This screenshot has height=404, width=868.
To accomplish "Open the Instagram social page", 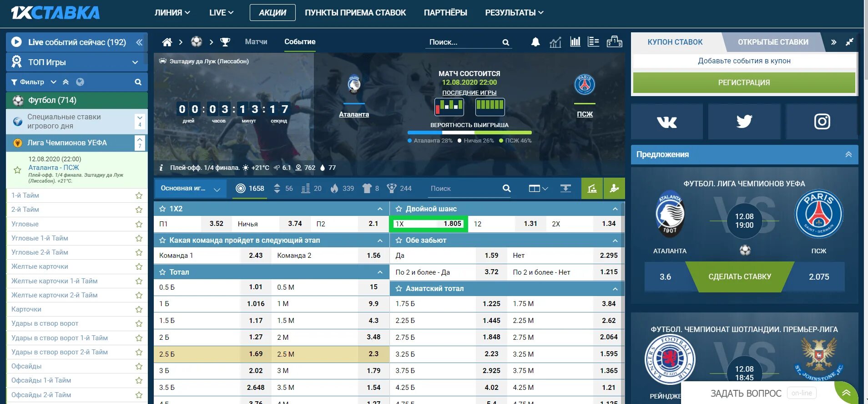I will (x=822, y=122).
